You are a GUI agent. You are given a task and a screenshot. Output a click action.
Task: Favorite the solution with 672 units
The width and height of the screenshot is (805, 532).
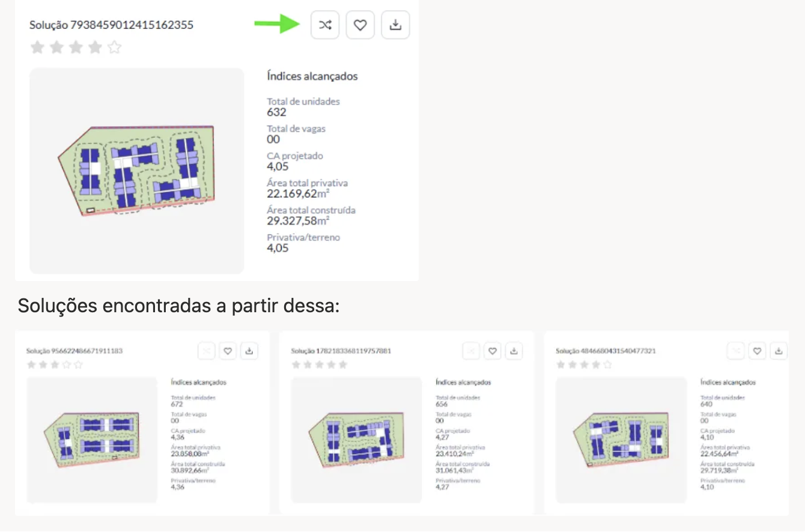pos(228,351)
